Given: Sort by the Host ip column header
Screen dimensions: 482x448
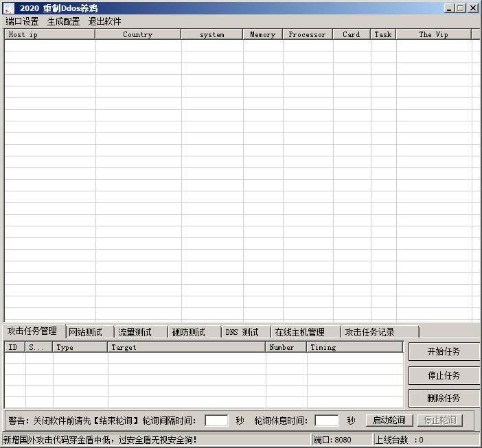Looking at the screenshot, I should [x=49, y=34].
